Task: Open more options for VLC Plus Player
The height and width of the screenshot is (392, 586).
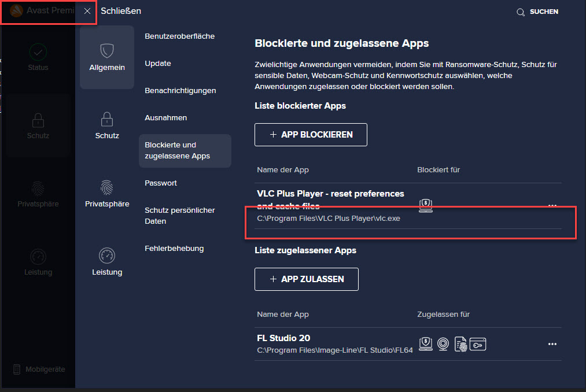Action: (552, 205)
